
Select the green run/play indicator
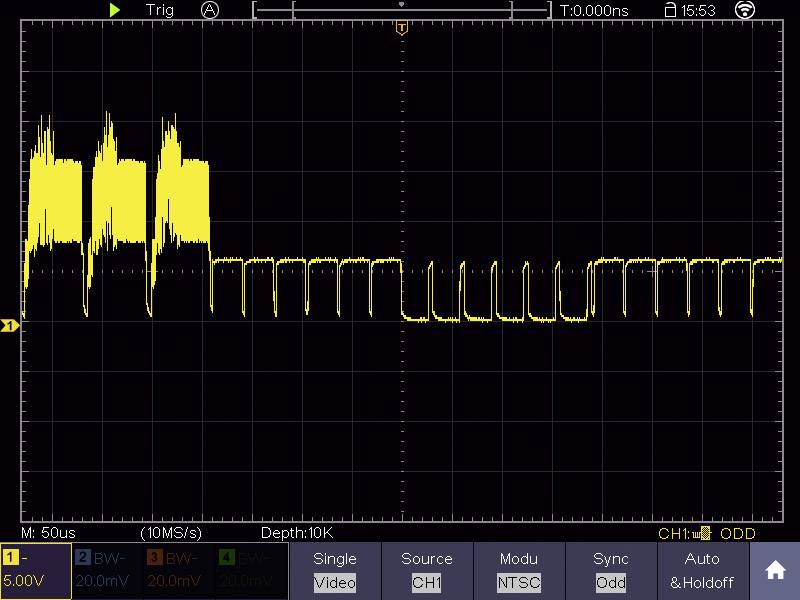(115, 10)
